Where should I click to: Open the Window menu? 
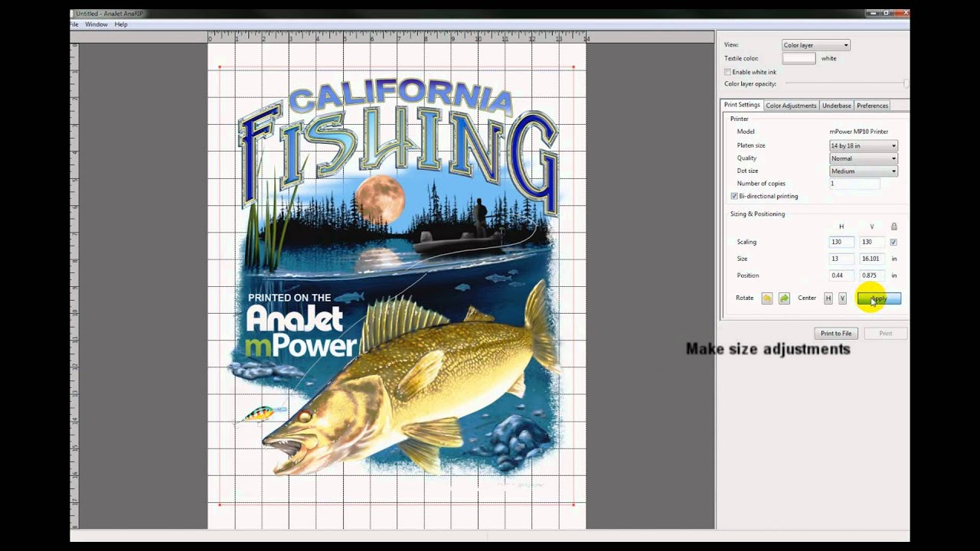point(96,24)
